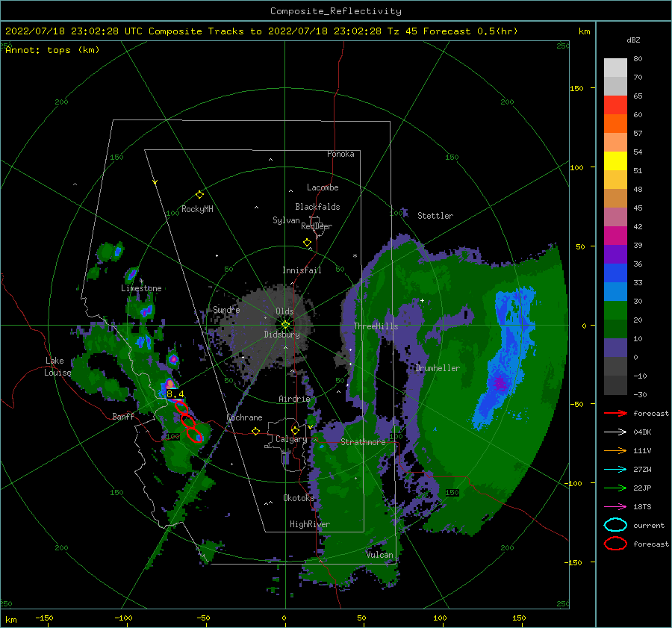Click the Composite_Reflectivity title

pos(335,11)
